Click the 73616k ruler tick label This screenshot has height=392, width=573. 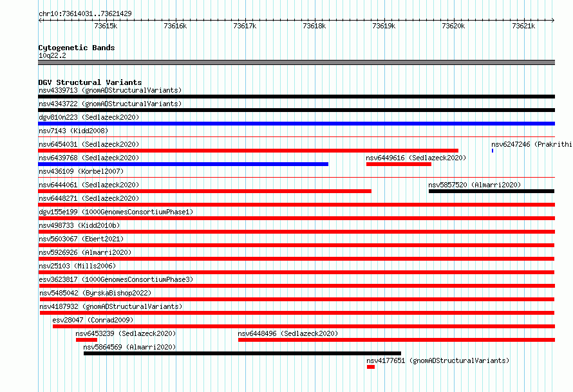click(x=175, y=26)
